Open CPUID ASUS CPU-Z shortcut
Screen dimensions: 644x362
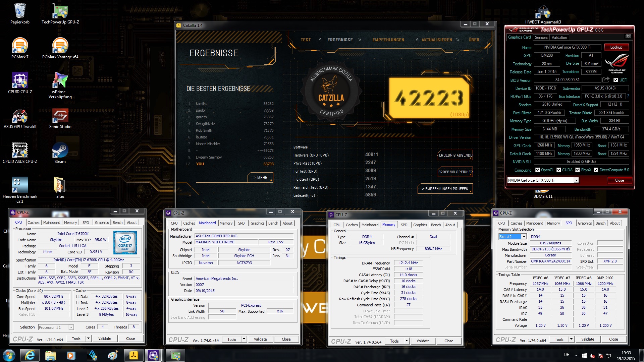tap(20, 153)
